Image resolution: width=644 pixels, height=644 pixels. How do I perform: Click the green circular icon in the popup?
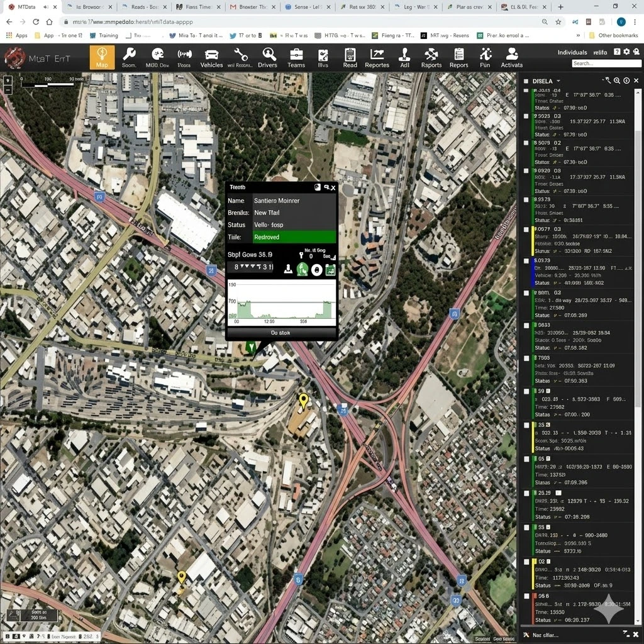click(303, 269)
